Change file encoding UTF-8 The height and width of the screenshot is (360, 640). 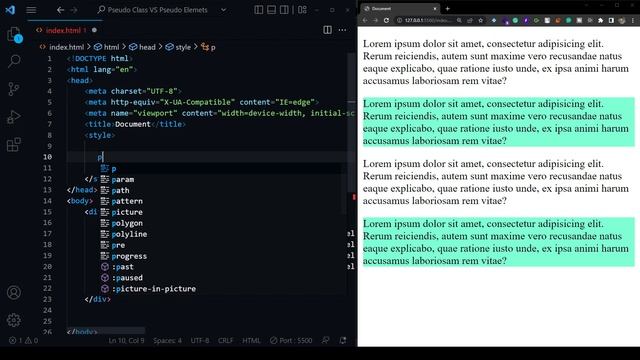click(200, 340)
